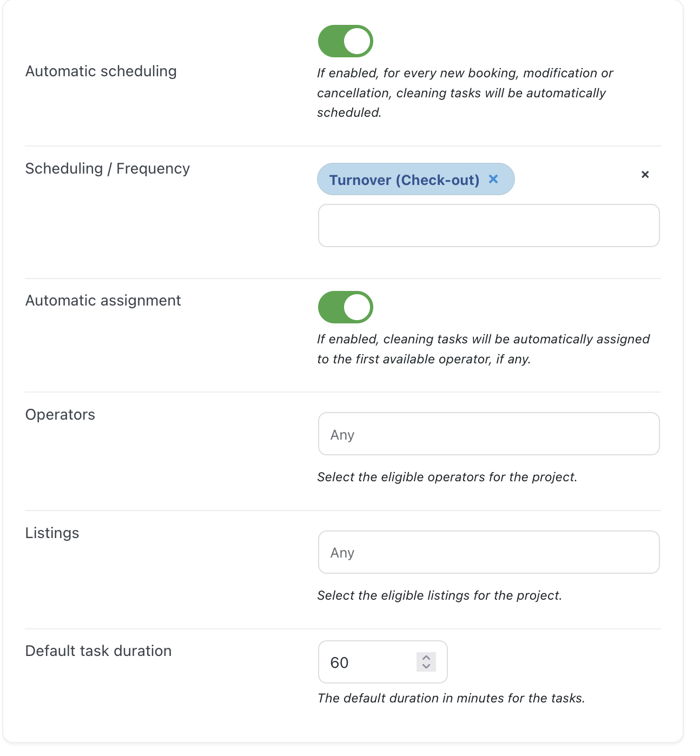Click the Scheduling / Frequency label
Image resolution: width=700 pixels, height=756 pixels.
(108, 169)
